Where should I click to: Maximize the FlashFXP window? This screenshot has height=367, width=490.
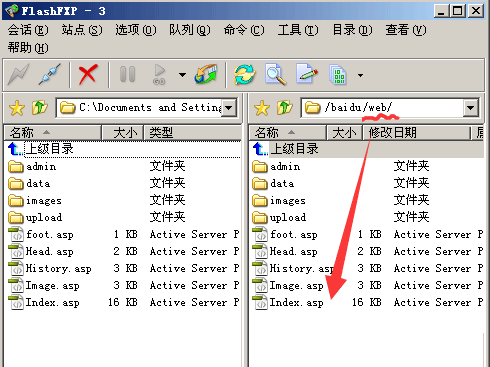[x=458, y=11]
